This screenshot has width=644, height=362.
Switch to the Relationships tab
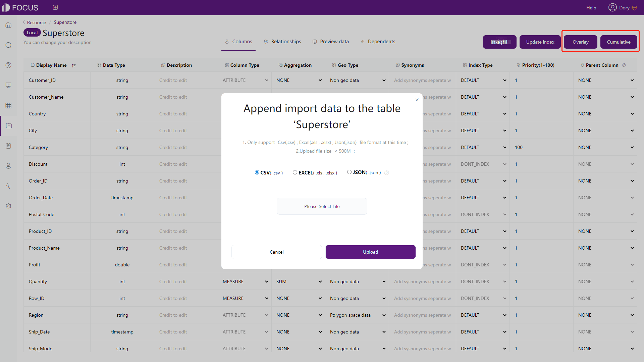(282, 42)
